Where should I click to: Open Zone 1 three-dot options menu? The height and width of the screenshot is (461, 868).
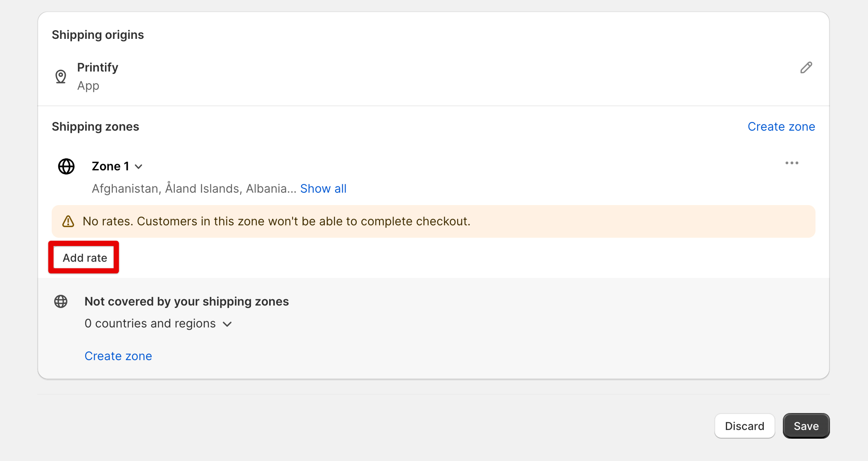(x=792, y=163)
